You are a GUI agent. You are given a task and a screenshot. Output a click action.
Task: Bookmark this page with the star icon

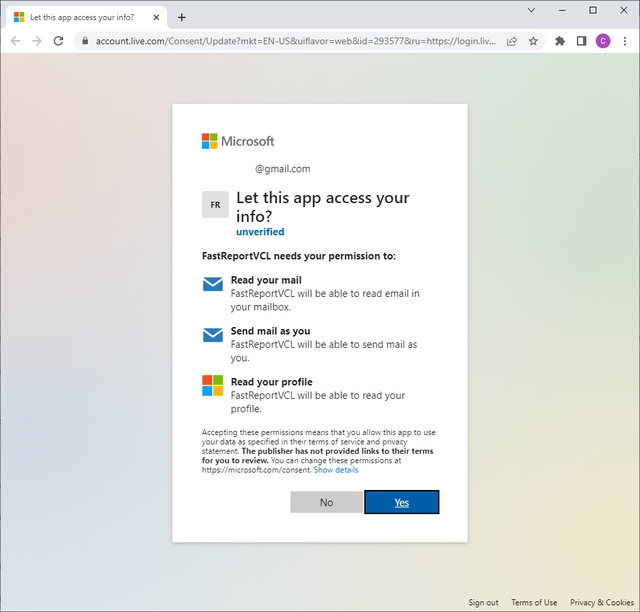click(533, 41)
